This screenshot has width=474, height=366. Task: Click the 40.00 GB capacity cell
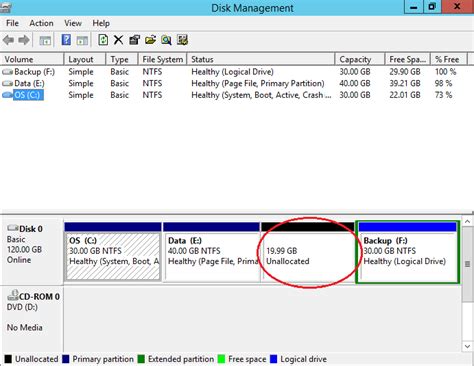click(x=355, y=83)
